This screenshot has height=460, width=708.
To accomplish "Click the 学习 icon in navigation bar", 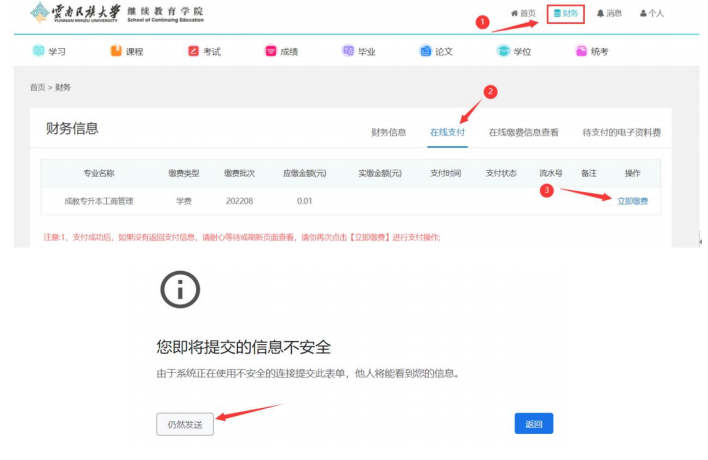I will [x=38, y=51].
